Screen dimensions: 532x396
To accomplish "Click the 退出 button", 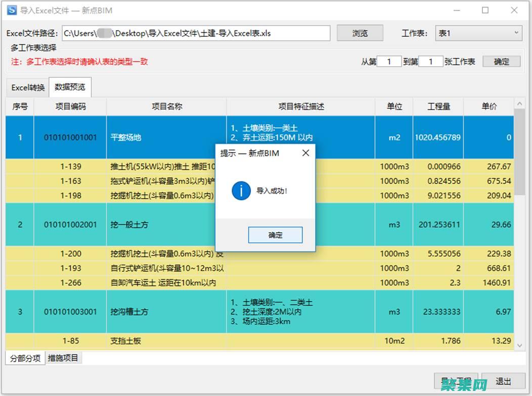I will click(503, 381).
